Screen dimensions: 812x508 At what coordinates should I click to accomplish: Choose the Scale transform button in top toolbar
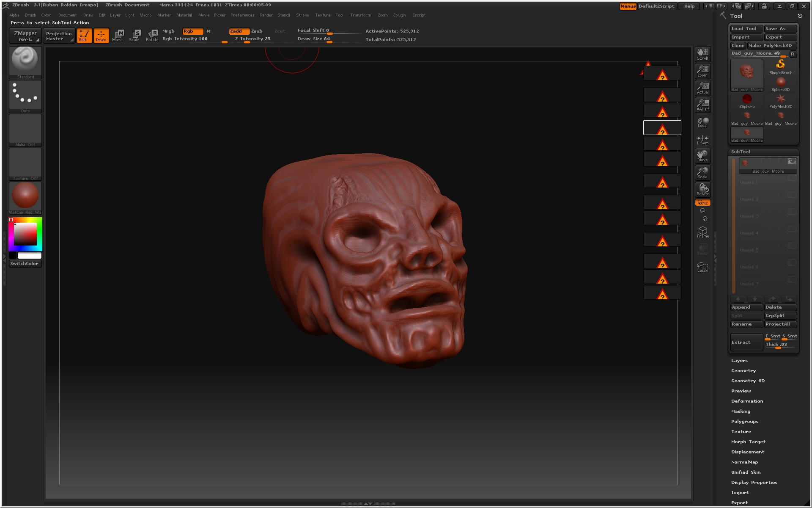[x=134, y=36]
